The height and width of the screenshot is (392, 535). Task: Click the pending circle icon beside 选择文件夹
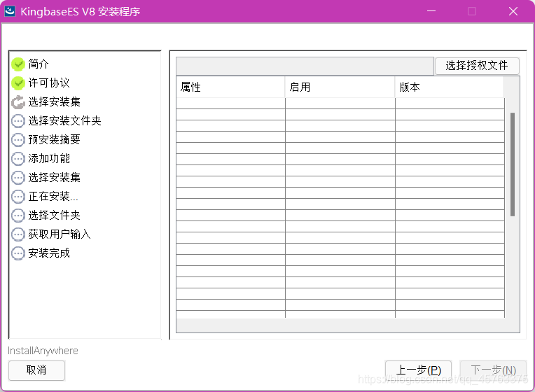point(18,216)
